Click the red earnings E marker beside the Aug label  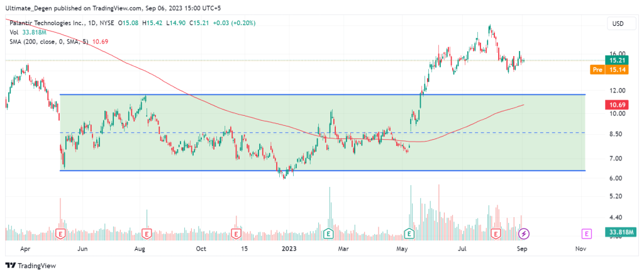coord(147,234)
